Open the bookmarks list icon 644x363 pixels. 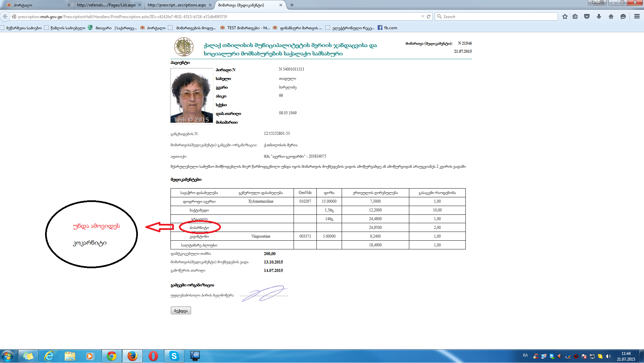coord(575,16)
